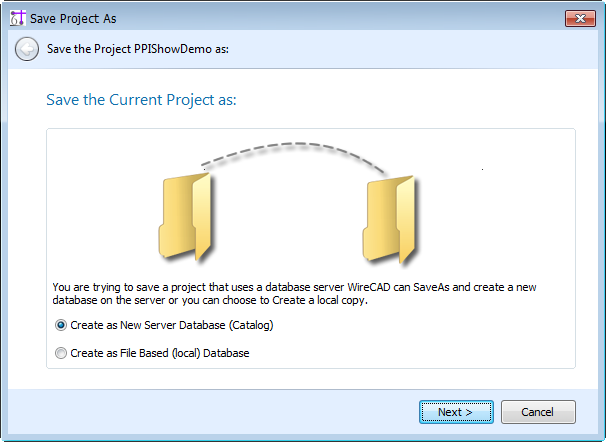Click the 'Create as New Server Database (Catalog)' label

click(172, 325)
